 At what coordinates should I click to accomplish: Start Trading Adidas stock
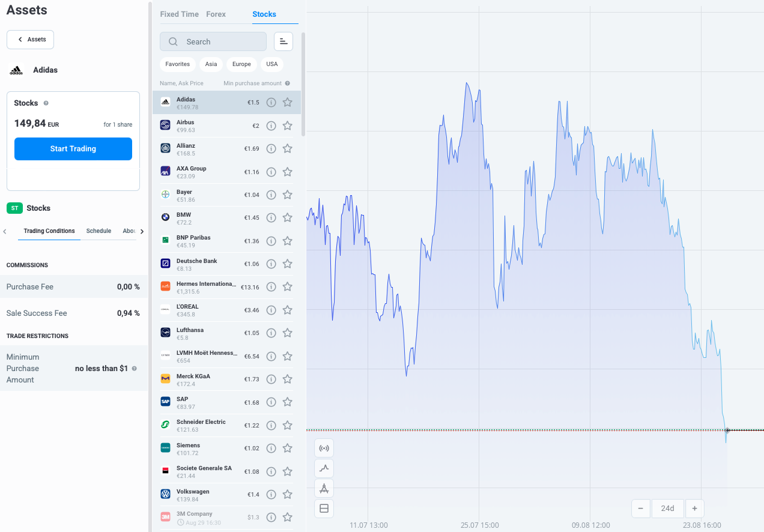click(x=73, y=149)
